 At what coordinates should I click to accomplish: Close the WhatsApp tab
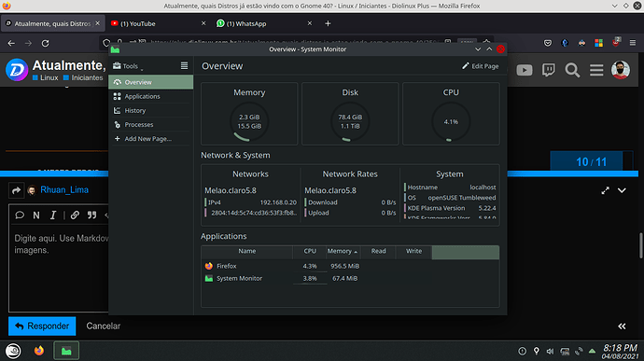pos(310,23)
